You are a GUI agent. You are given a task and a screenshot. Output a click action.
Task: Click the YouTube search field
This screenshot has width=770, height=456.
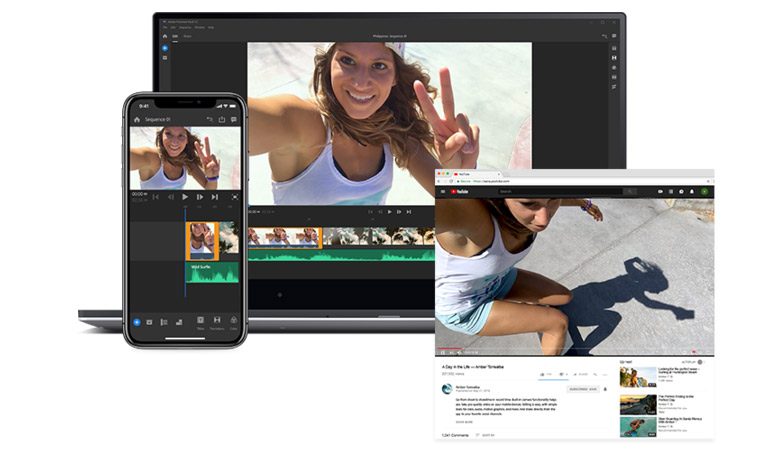(x=560, y=191)
